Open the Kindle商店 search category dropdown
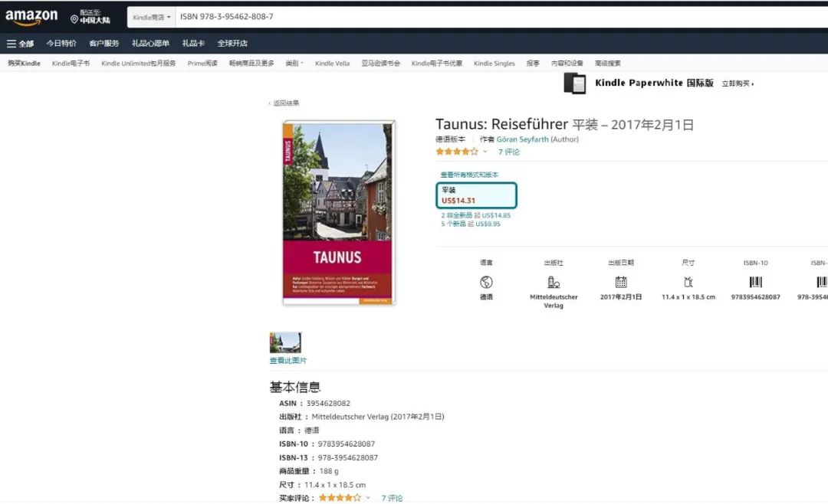828x504 pixels. click(x=152, y=18)
